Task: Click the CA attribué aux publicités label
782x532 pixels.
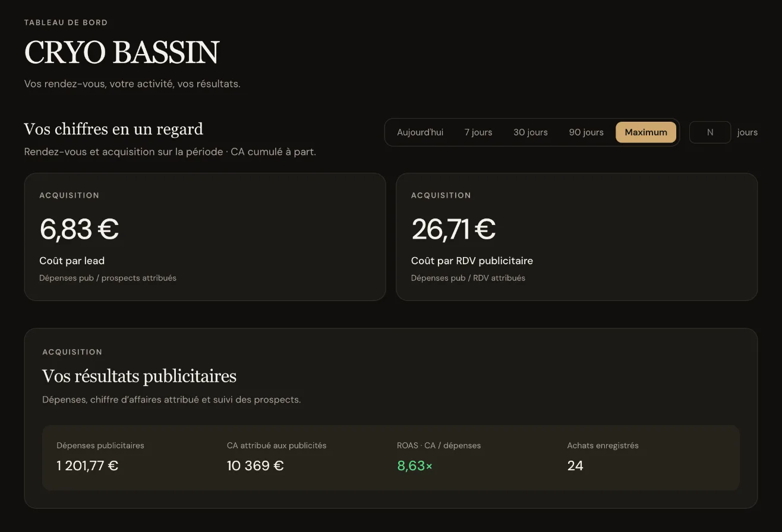Action: [277, 445]
